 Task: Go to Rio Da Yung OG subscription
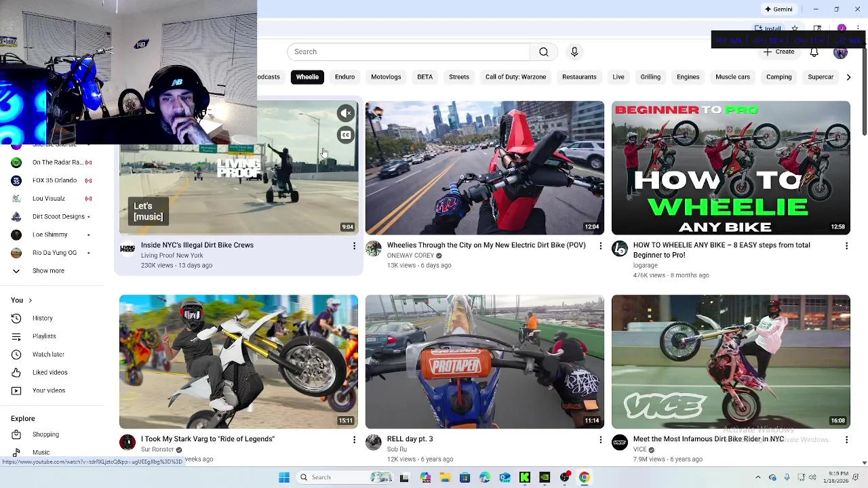pyautogui.click(x=52, y=253)
